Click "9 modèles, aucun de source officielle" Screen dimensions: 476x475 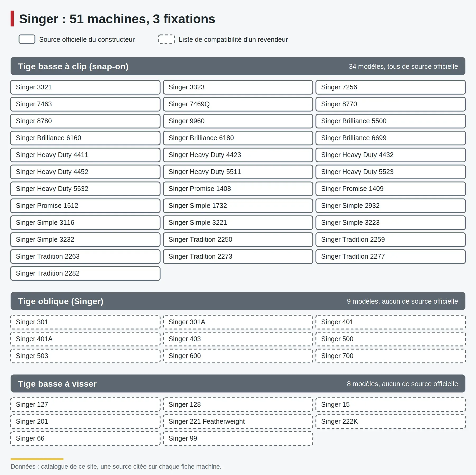pos(402,301)
